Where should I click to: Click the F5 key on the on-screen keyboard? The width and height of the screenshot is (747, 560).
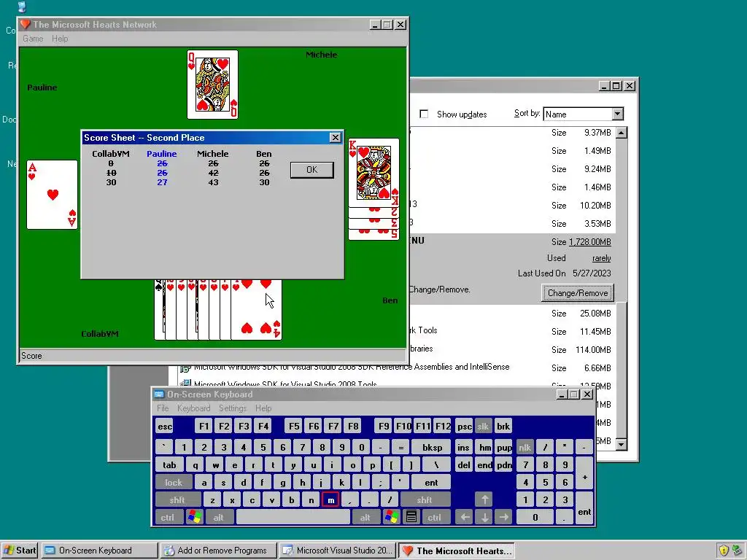tap(294, 426)
